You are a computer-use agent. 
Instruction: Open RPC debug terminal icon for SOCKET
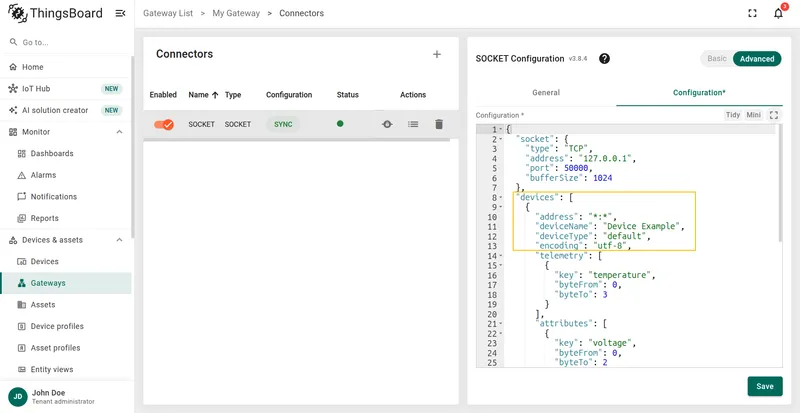[387, 124]
